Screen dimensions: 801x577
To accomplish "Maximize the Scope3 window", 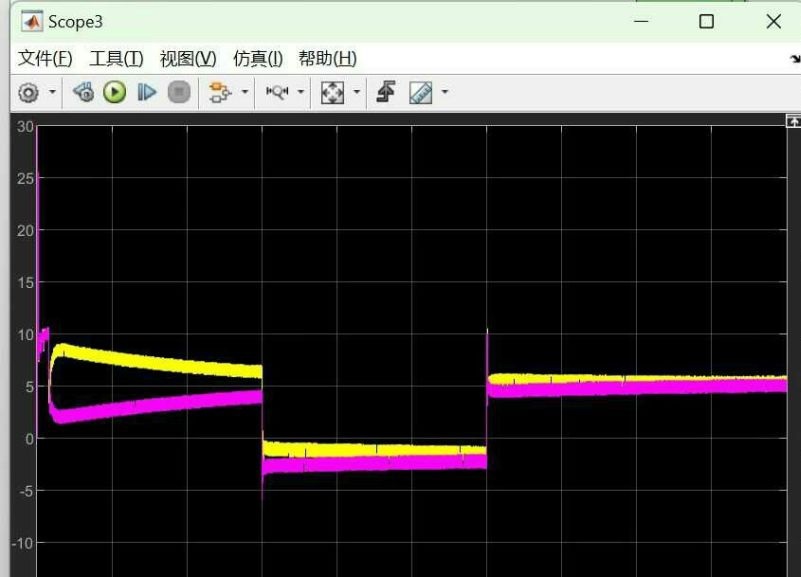I will point(706,21).
